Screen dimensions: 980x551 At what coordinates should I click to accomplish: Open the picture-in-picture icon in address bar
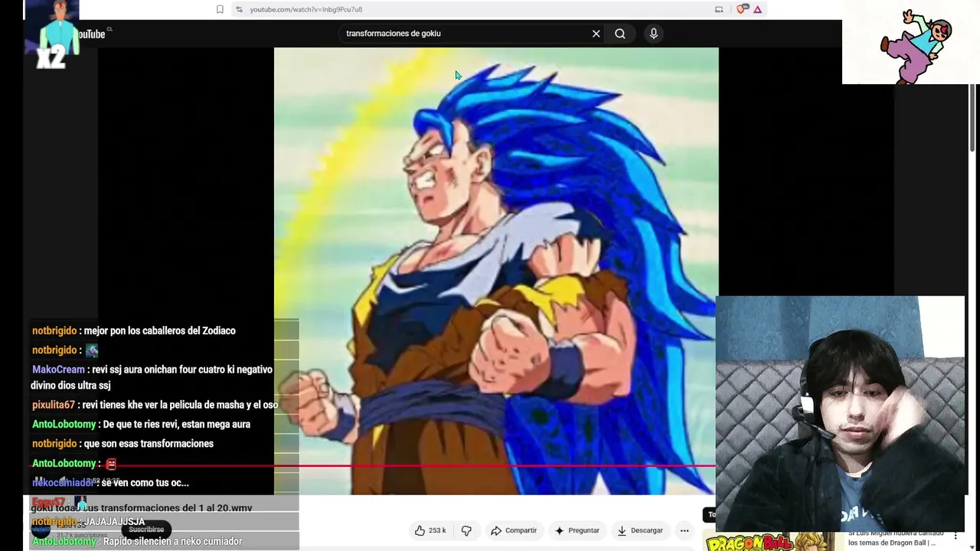(719, 9)
